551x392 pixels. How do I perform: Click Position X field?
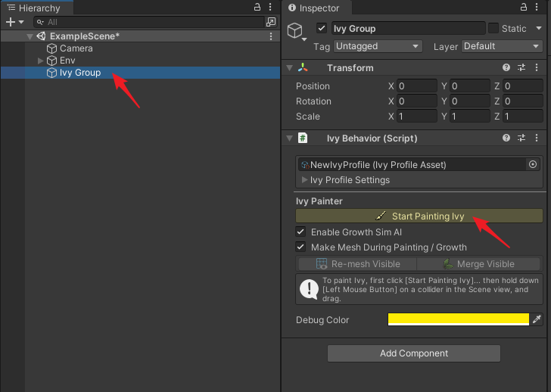(417, 86)
